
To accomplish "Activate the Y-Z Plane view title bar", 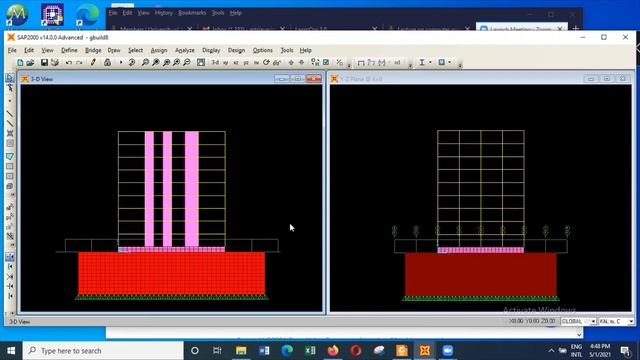I will [481, 78].
